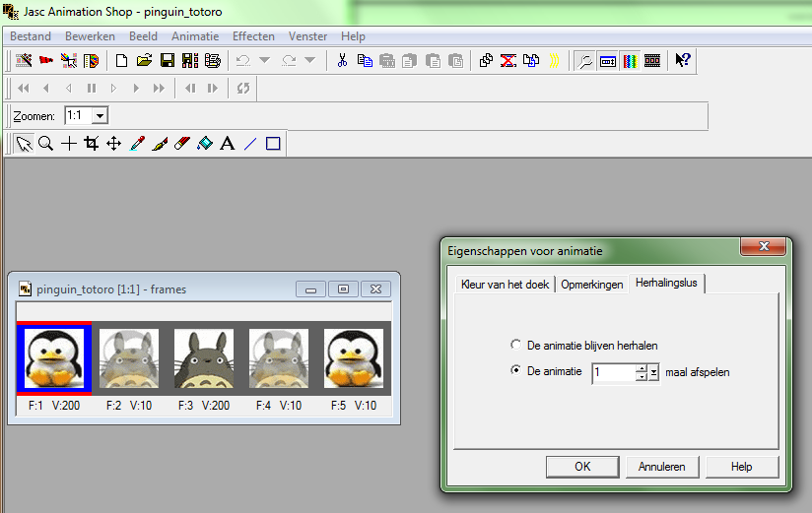
Task: Select faded Totoro frame F:2 thumbnail
Action: pyautogui.click(x=129, y=358)
